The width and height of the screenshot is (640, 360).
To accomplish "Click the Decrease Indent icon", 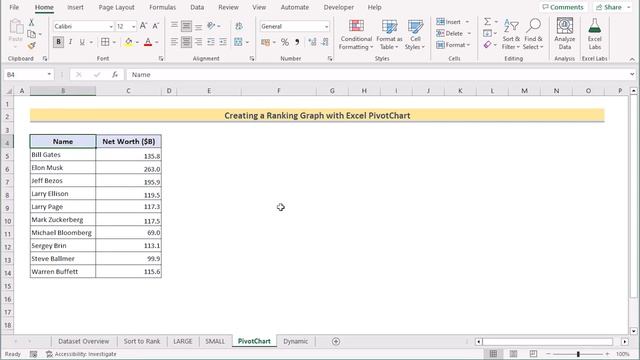I will click(211, 42).
